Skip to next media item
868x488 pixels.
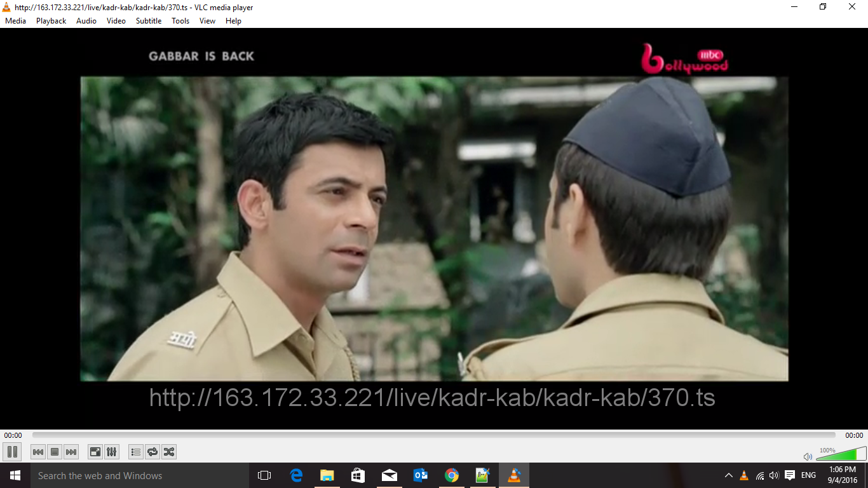[71, 452]
